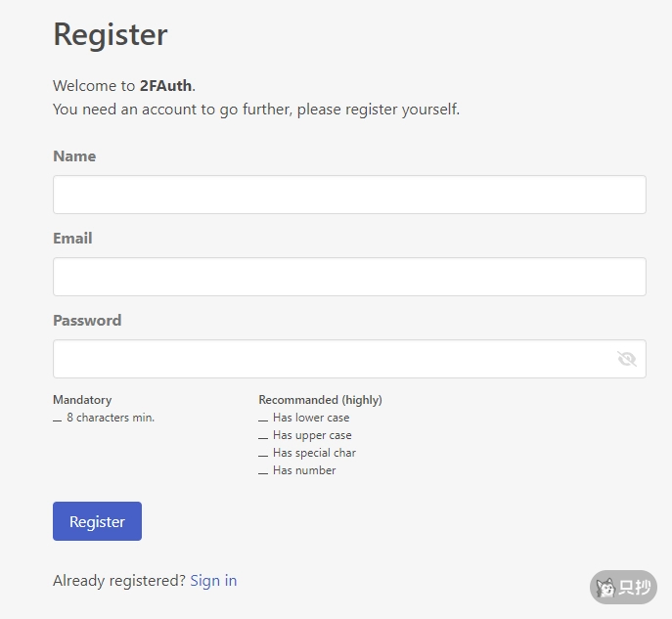This screenshot has height=619, width=672.
Task: Click the bold 2FAuth app name
Action: pos(165,86)
